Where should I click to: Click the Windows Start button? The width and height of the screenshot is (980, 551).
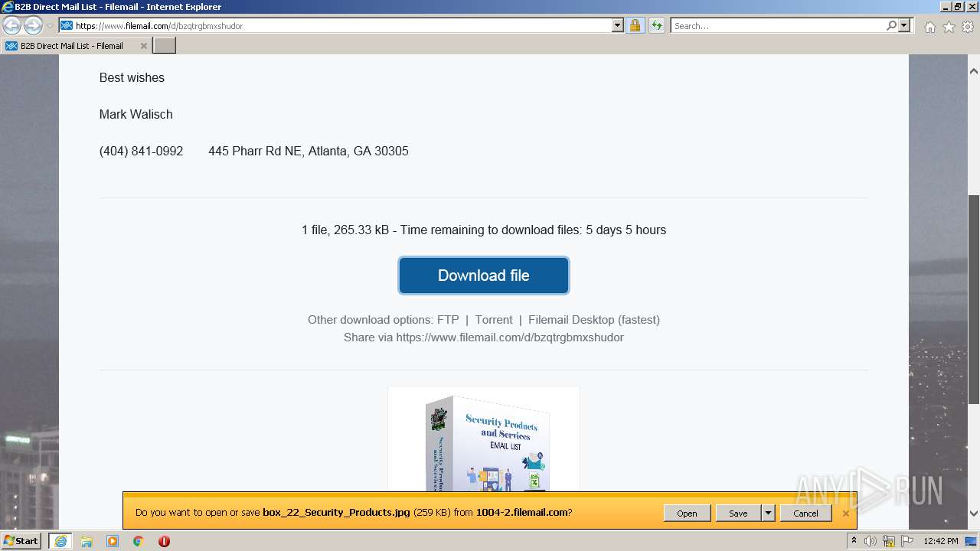tap(21, 541)
